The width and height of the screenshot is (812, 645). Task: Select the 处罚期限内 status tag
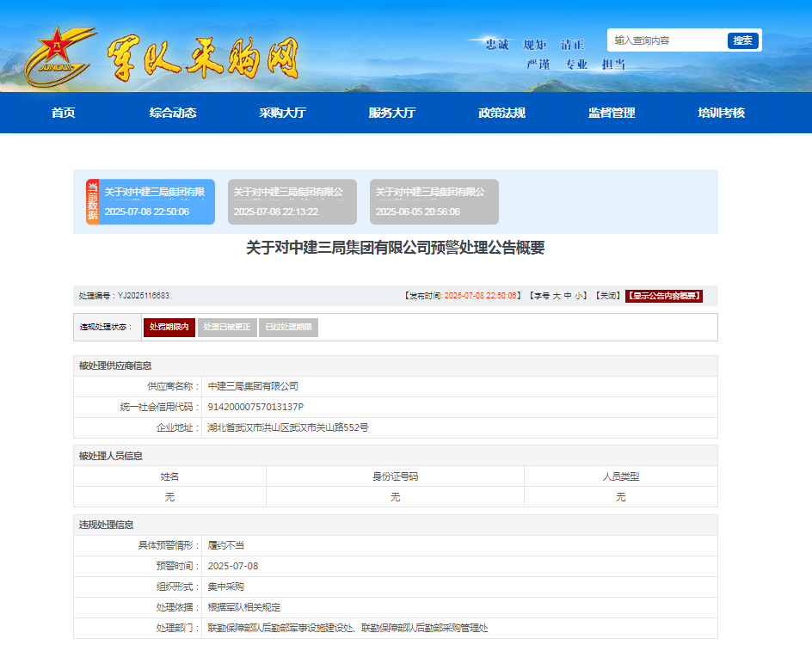[x=169, y=327]
